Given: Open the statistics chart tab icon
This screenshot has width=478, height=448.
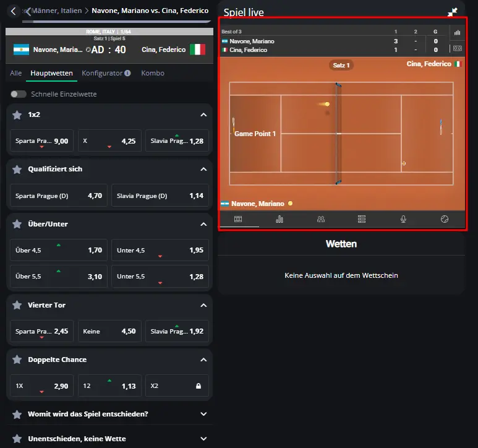Looking at the screenshot, I should [280, 219].
